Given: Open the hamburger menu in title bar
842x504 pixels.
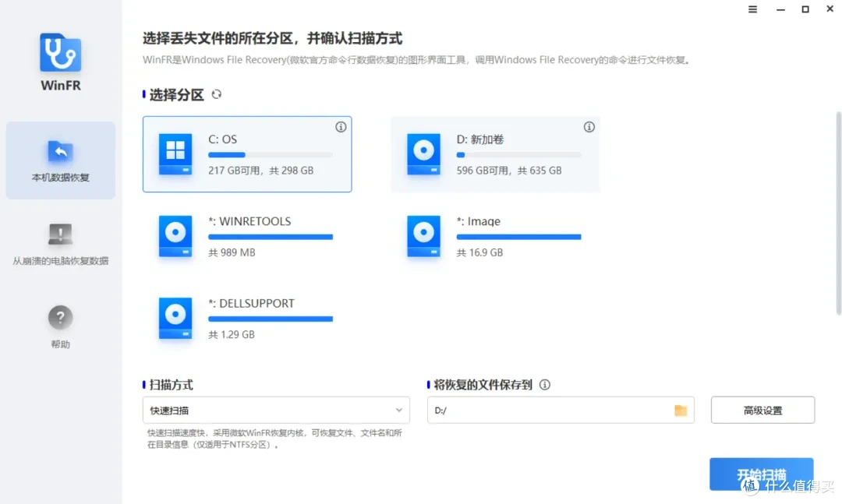Looking at the screenshot, I should tap(753, 9).
